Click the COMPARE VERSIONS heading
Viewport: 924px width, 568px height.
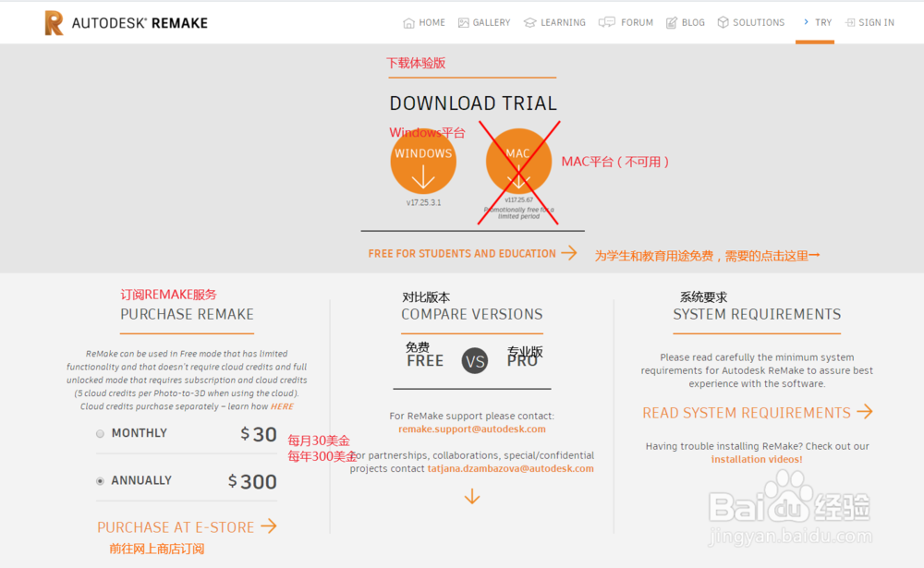click(472, 314)
